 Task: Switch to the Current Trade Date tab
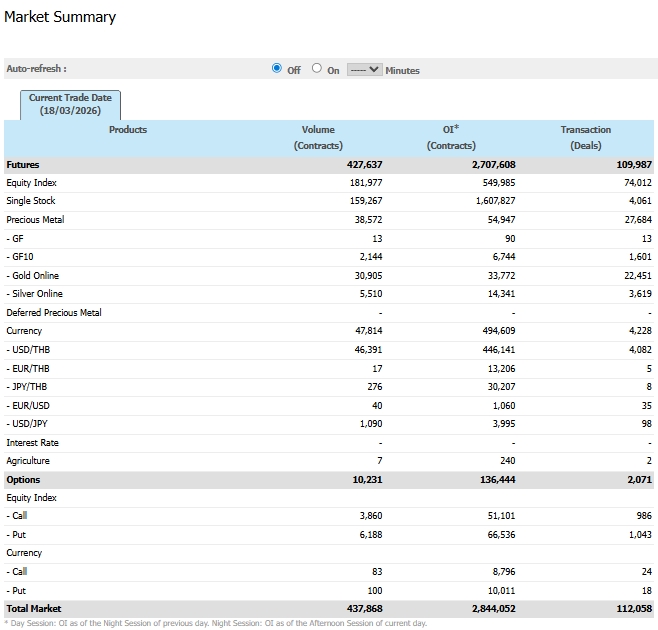pos(70,104)
